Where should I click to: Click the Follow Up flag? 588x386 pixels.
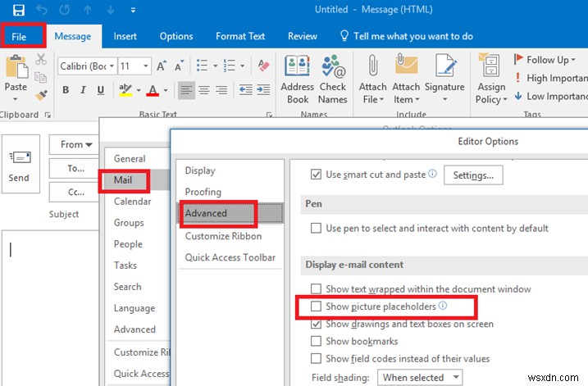pos(544,60)
